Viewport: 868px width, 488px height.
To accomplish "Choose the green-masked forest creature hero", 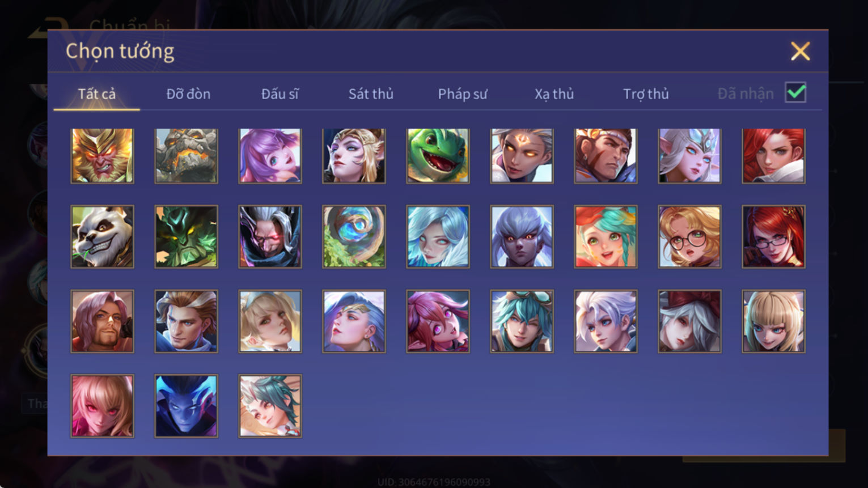I will click(186, 236).
